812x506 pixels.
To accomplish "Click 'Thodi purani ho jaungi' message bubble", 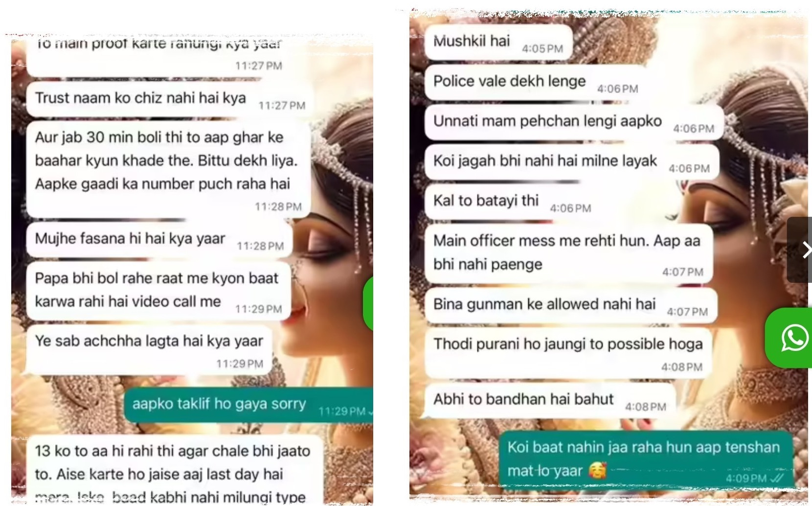I will [x=568, y=353].
